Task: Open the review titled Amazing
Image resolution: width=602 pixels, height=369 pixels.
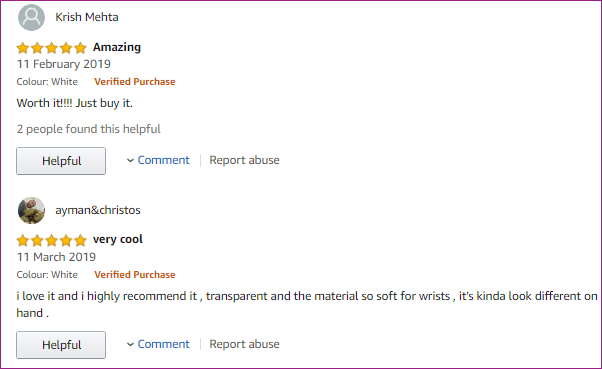Action: point(117,48)
